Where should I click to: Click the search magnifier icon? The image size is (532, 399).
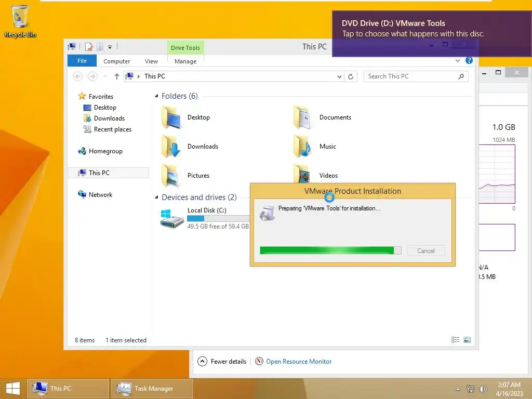tap(461, 77)
